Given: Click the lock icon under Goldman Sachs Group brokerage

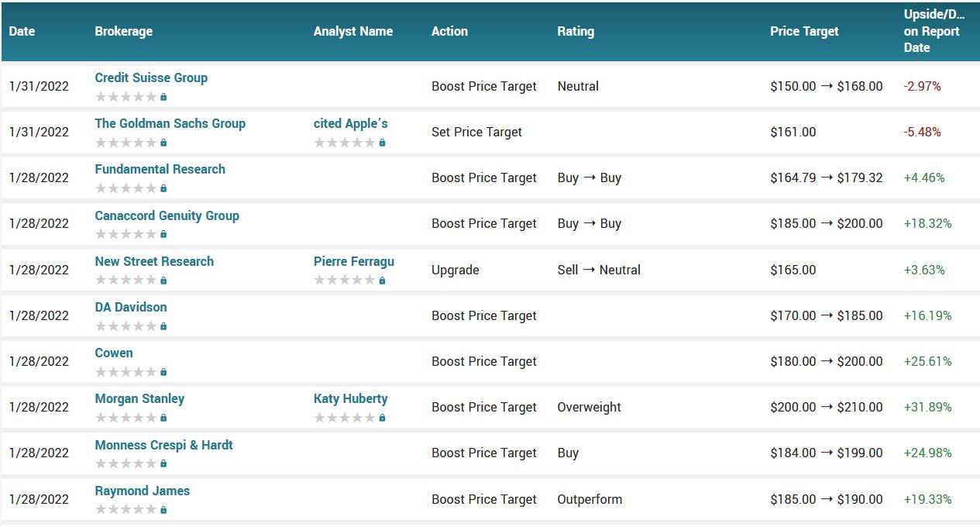Looking at the screenshot, I should click(x=163, y=143).
